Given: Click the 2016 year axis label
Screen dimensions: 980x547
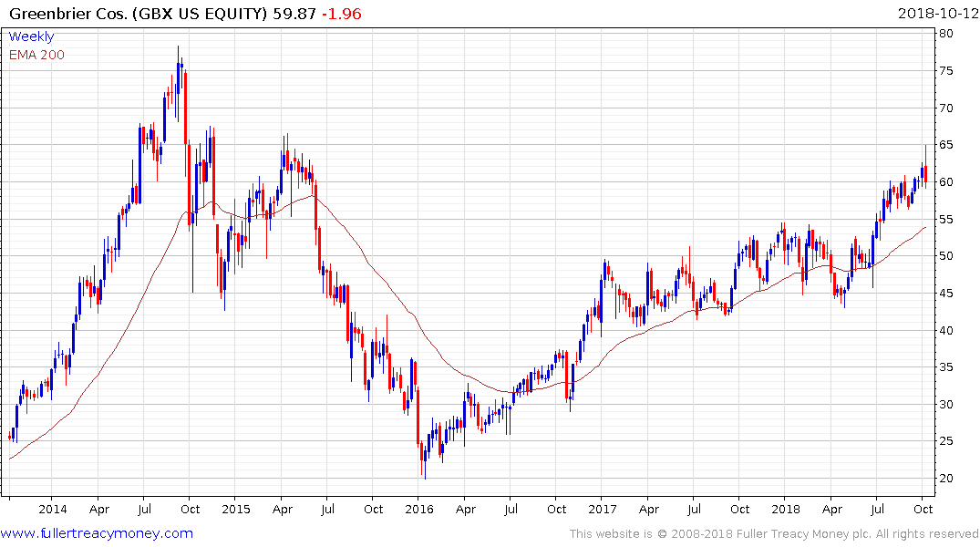Looking at the screenshot, I should point(418,509).
